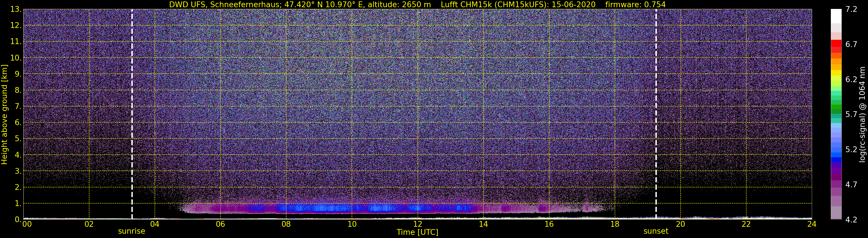Pick the yellow band in the colorbar
868x238 pixels.
tap(836, 73)
